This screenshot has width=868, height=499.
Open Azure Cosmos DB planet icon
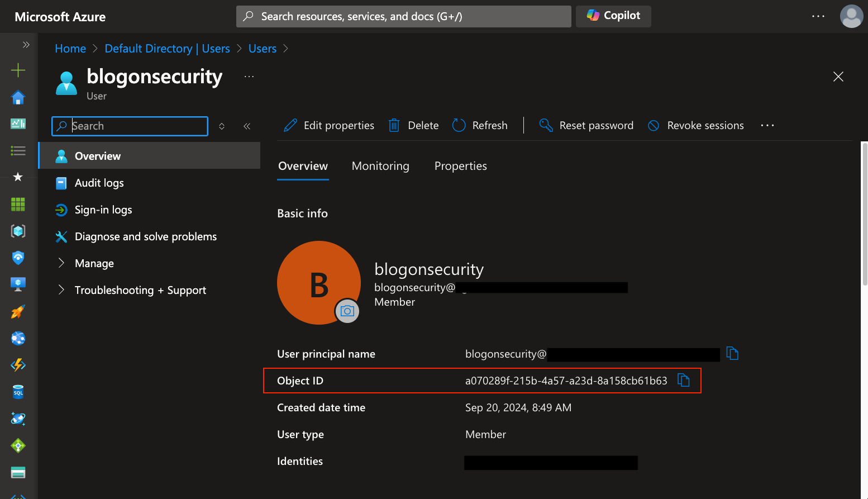pos(18,419)
